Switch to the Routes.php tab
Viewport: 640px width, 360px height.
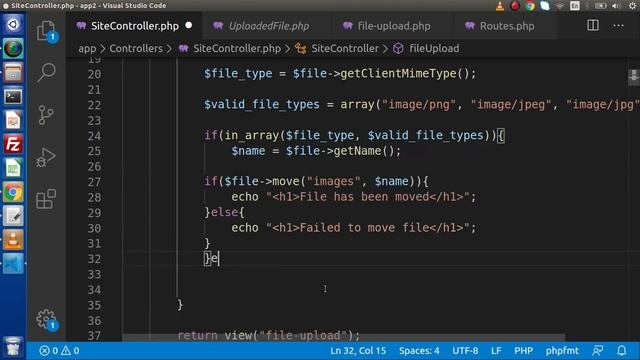(506, 26)
